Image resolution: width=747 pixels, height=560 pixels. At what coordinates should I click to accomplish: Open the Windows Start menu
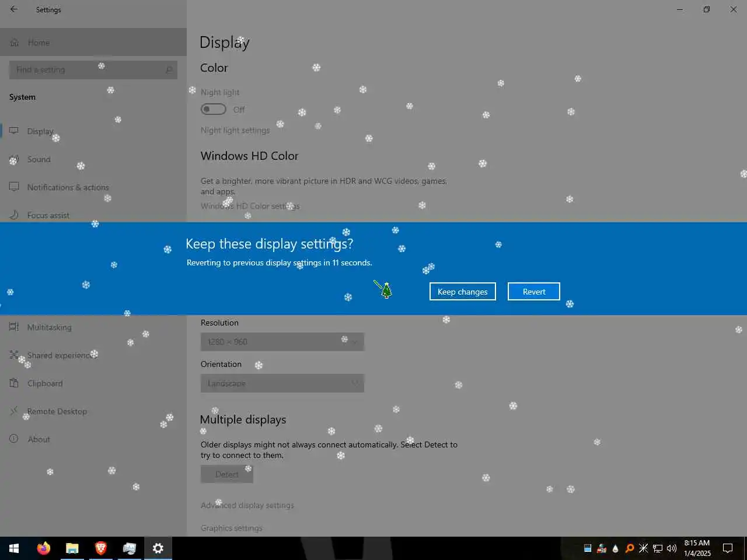[x=14, y=548]
